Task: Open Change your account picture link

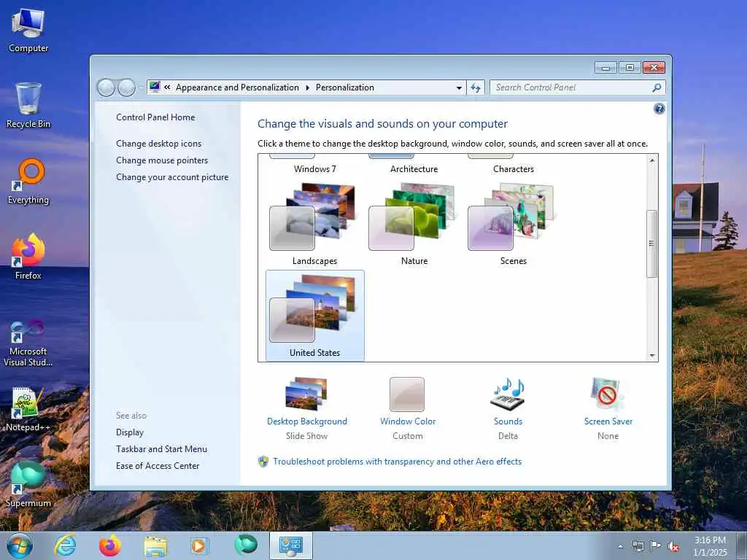Action: pos(172,177)
